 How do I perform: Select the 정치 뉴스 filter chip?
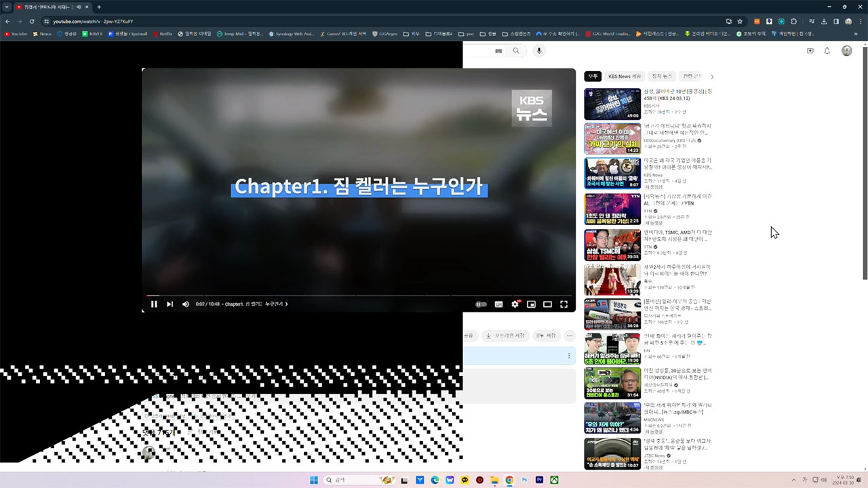pyautogui.click(x=662, y=77)
